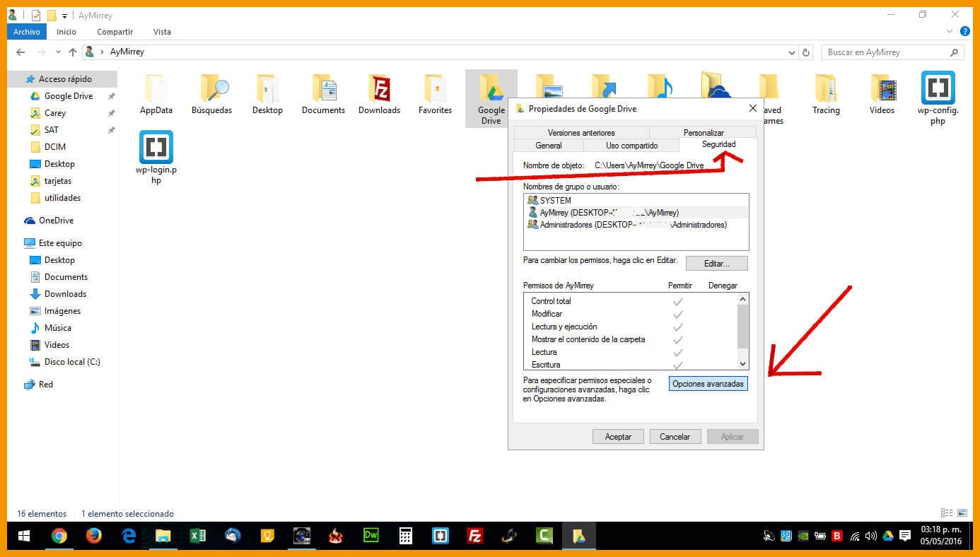Select the wp-config.php file
The image size is (980, 557).
[x=938, y=99]
